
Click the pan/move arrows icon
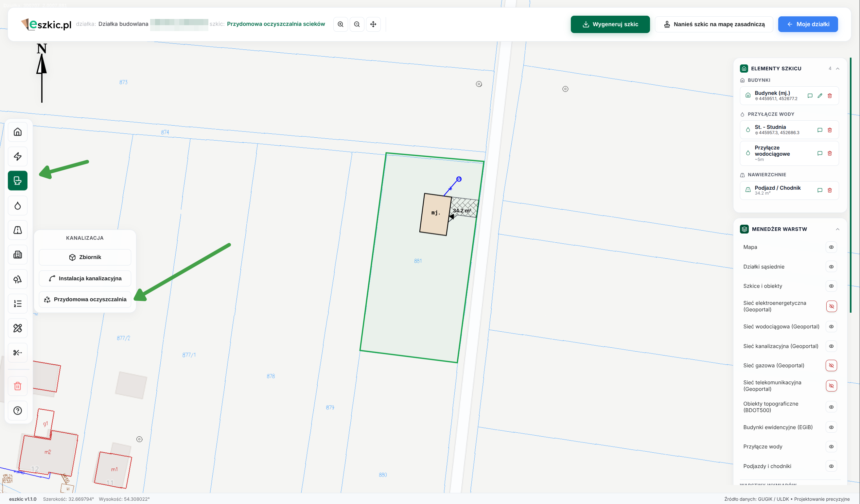(x=373, y=24)
